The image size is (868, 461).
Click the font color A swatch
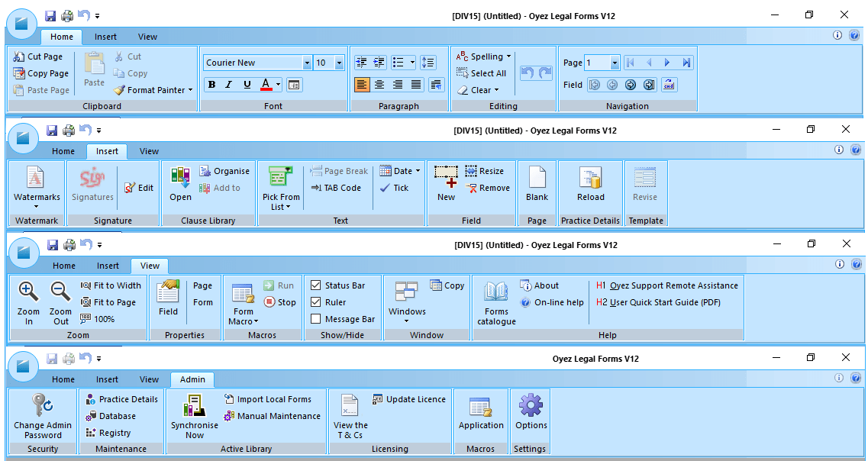pos(266,85)
